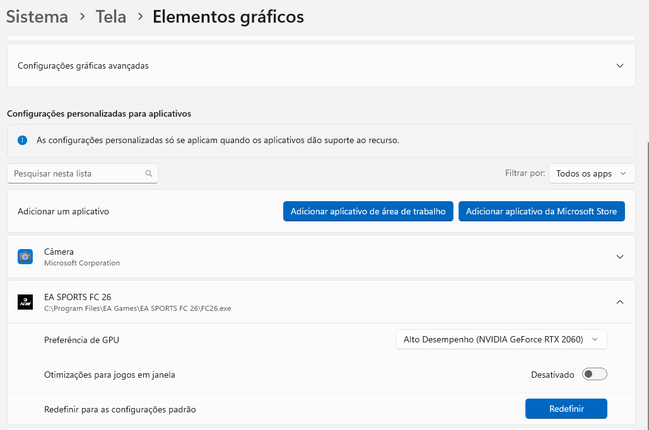The image size is (649, 430).
Task: Click Adicionar aplicativo de área de trabalho
Action: click(x=368, y=212)
